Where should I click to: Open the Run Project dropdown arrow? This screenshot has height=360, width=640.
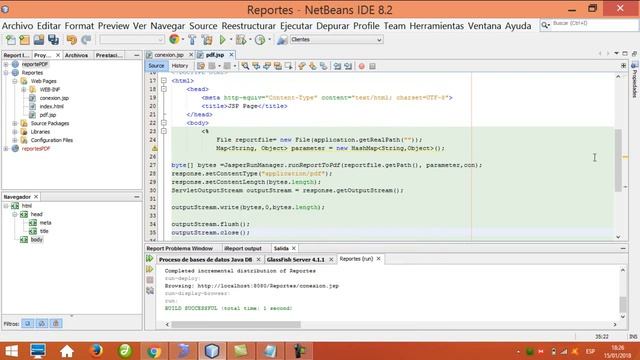click(231, 40)
